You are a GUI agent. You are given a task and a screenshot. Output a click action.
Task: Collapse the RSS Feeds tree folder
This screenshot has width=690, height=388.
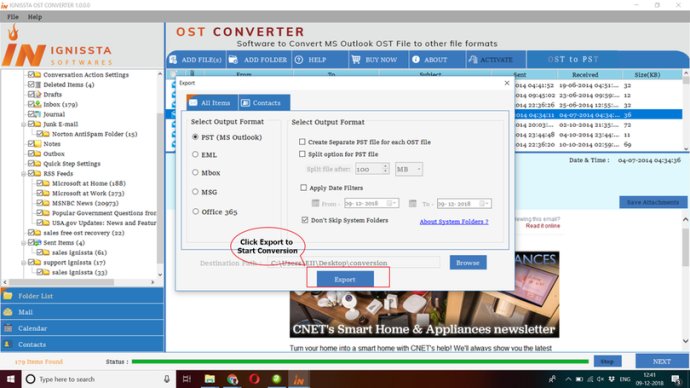tap(23, 174)
